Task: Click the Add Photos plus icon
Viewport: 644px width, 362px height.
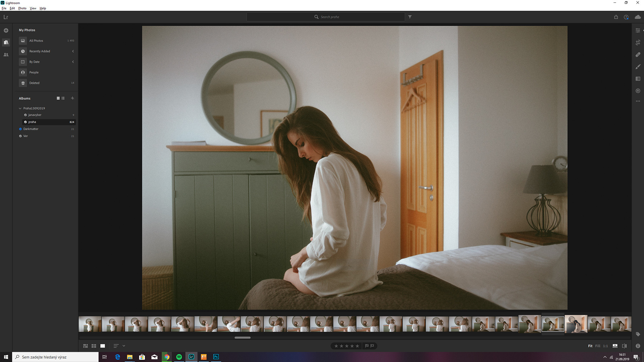Action: click(6, 30)
